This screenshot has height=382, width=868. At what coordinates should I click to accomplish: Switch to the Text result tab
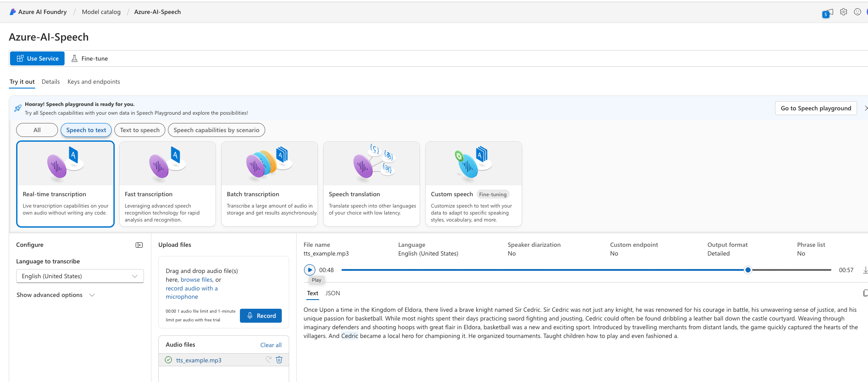click(313, 293)
